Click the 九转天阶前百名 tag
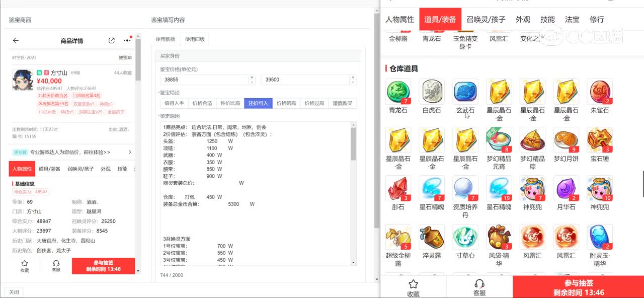Viewport: 644px width, 298px height. (x=53, y=96)
